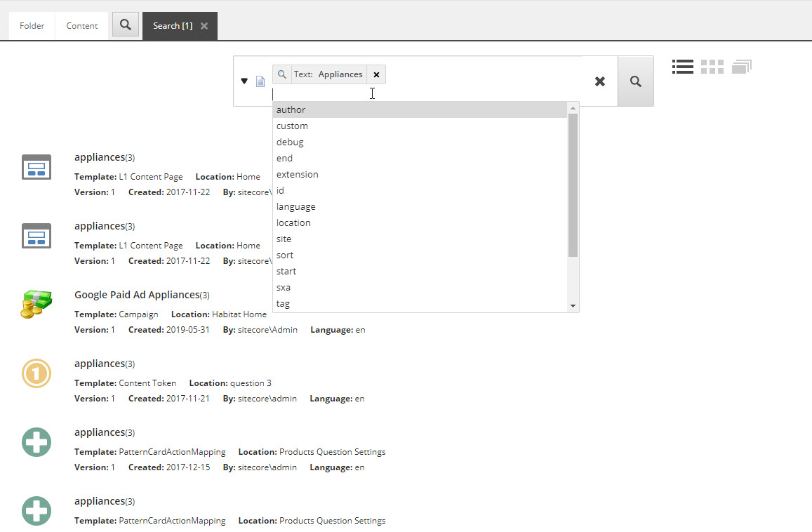The width and height of the screenshot is (812, 532).
Task: Choose 'start' from the filter suggestions
Action: click(420, 271)
